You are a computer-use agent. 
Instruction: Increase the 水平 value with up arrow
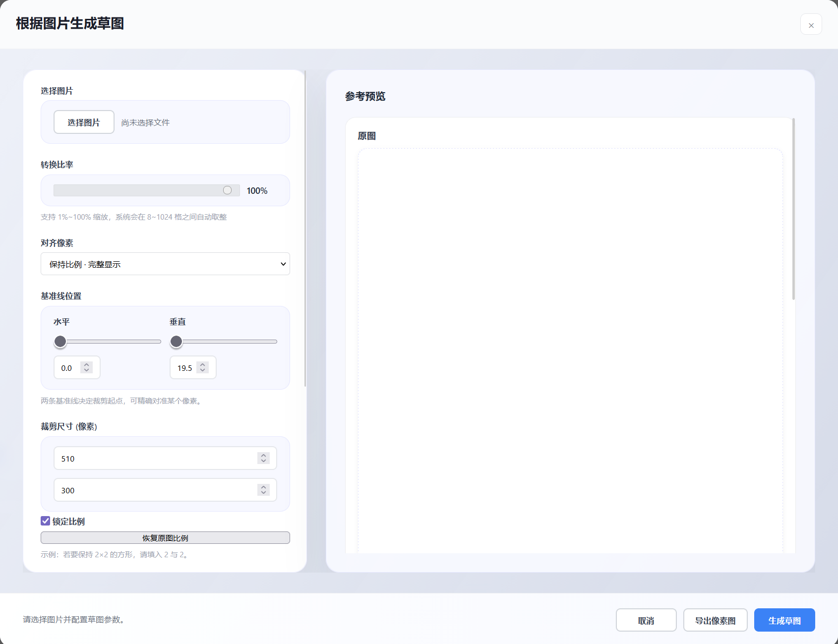(x=87, y=364)
